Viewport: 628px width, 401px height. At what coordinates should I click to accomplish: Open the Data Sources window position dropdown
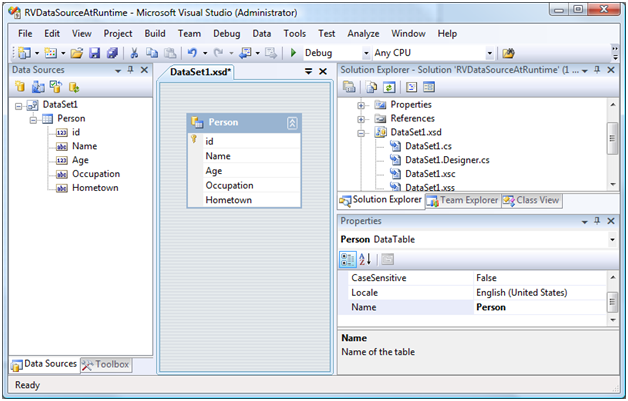pyautogui.click(x=118, y=71)
